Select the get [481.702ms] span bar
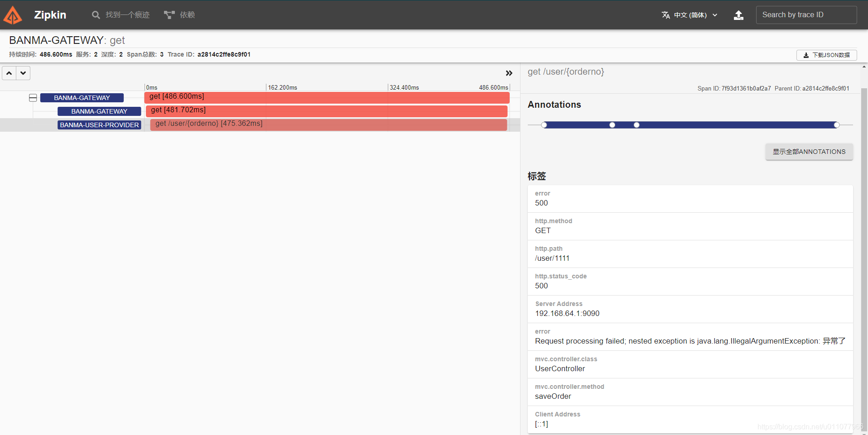The height and width of the screenshot is (435, 868). tap(327, 111)
